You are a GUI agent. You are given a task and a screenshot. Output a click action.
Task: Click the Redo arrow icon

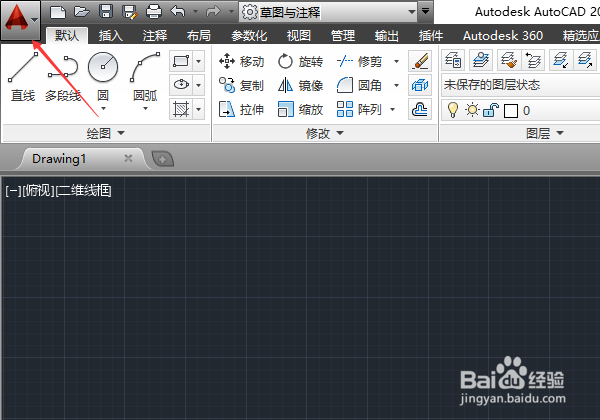click(x=213, y=12)
